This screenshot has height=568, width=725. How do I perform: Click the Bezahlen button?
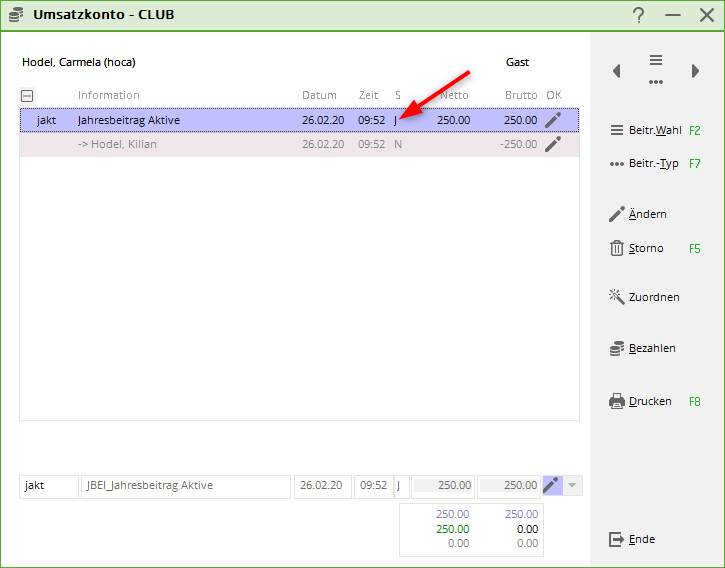point(651,348)
